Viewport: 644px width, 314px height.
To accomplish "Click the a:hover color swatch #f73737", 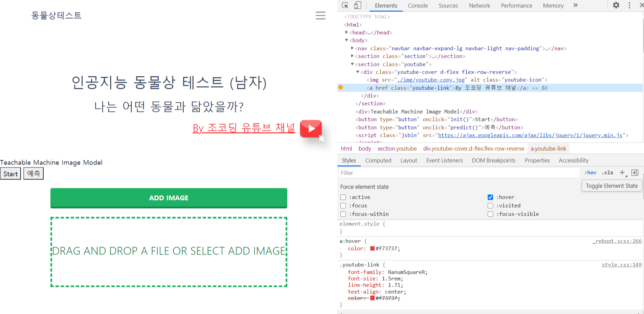I will [372, 248].
